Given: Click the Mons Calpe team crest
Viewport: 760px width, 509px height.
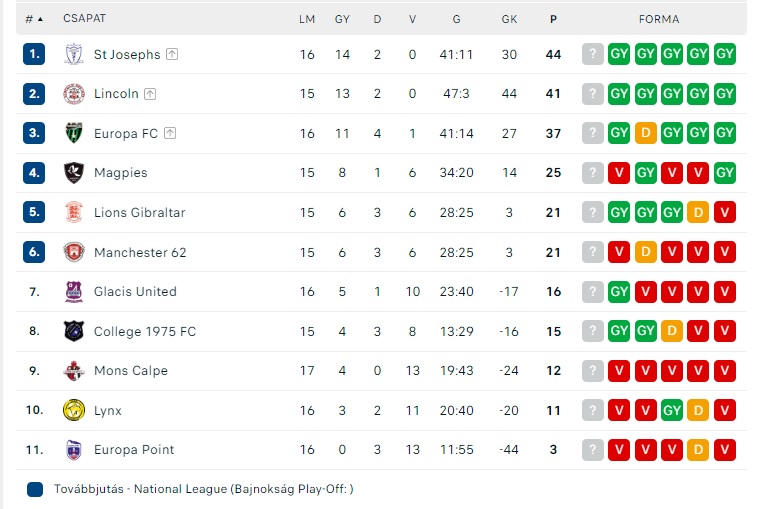Looking at the screenshot, I should 74,371.
